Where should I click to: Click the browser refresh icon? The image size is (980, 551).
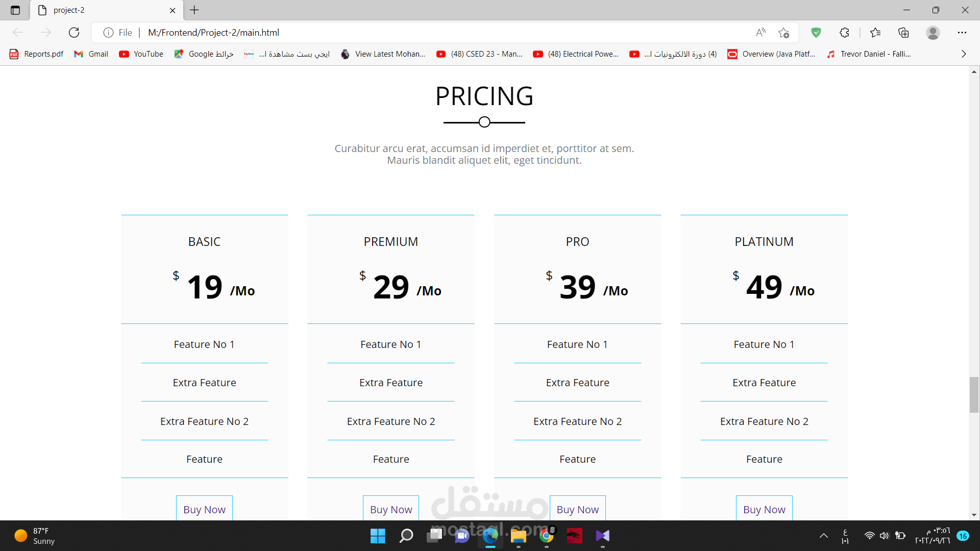click(x=74, y=33)
